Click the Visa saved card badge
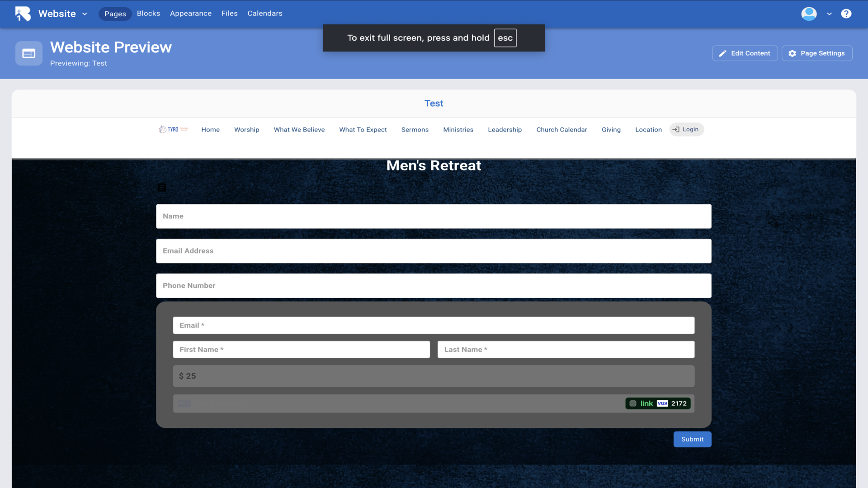 (x=662, y=404)
